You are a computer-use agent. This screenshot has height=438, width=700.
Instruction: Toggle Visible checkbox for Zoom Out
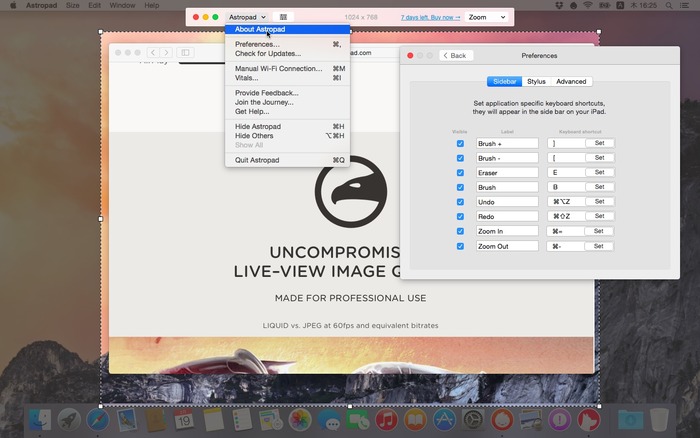[460, 246]
